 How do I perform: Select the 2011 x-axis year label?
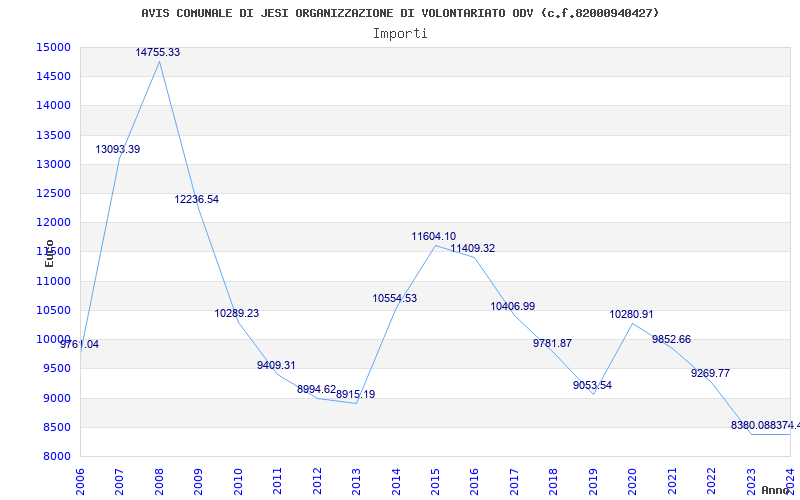pos(278,482)
